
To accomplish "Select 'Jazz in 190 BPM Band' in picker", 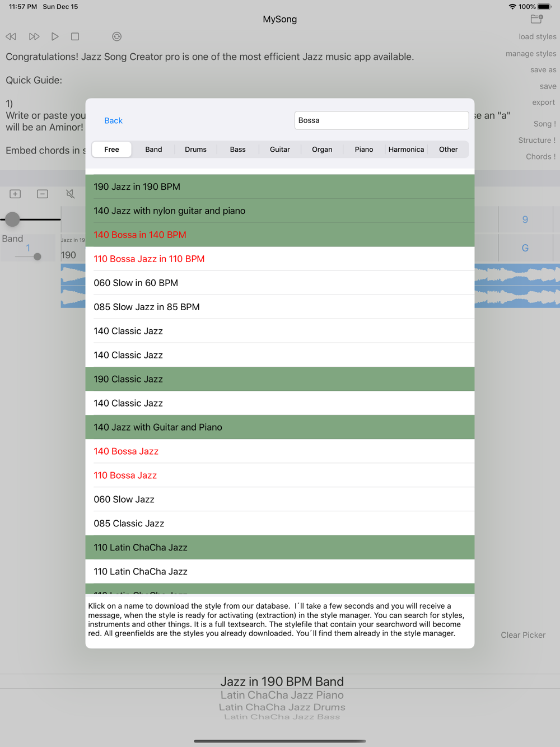I will coord(282,681).
